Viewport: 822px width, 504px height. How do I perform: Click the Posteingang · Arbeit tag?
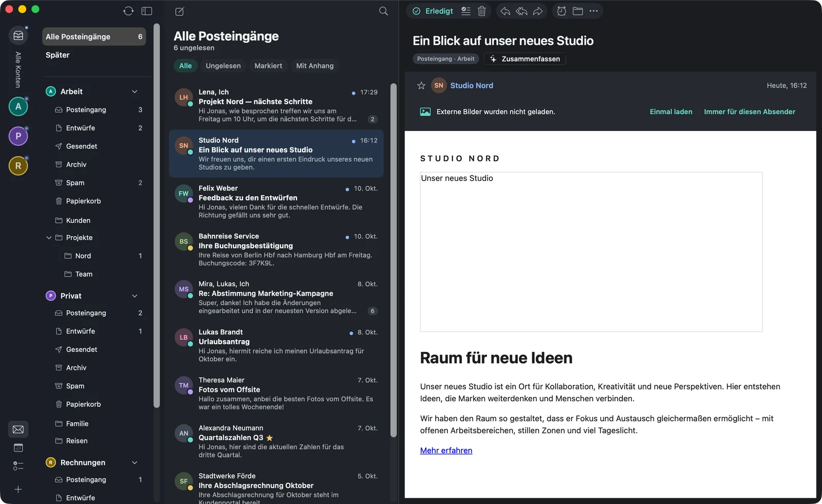coord(445,59)
